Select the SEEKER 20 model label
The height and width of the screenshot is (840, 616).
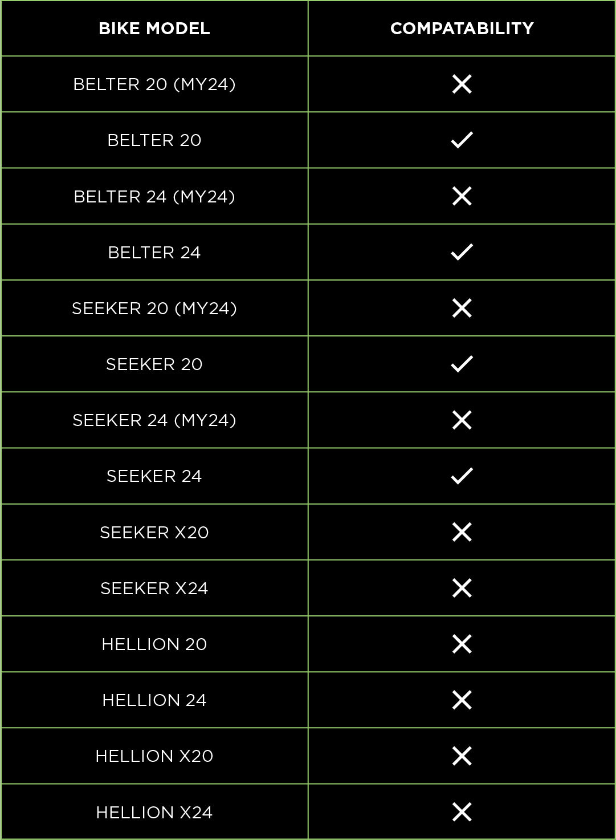click(154, 364)
